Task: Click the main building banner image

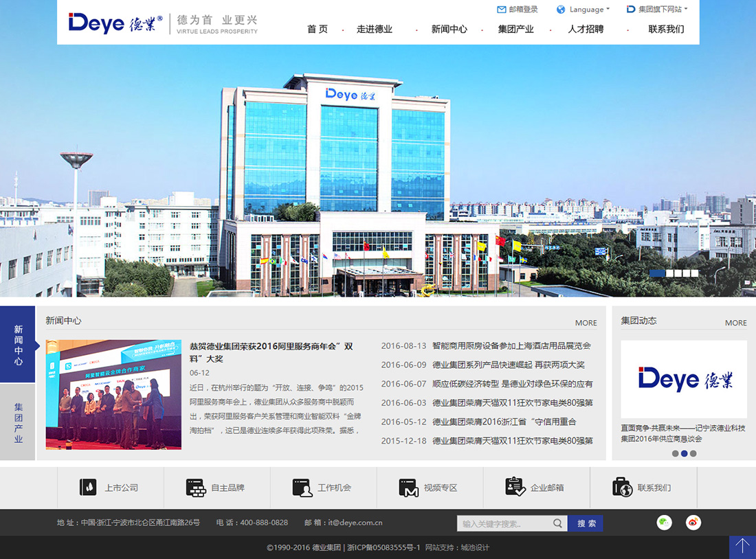Action: click(378, 170)
